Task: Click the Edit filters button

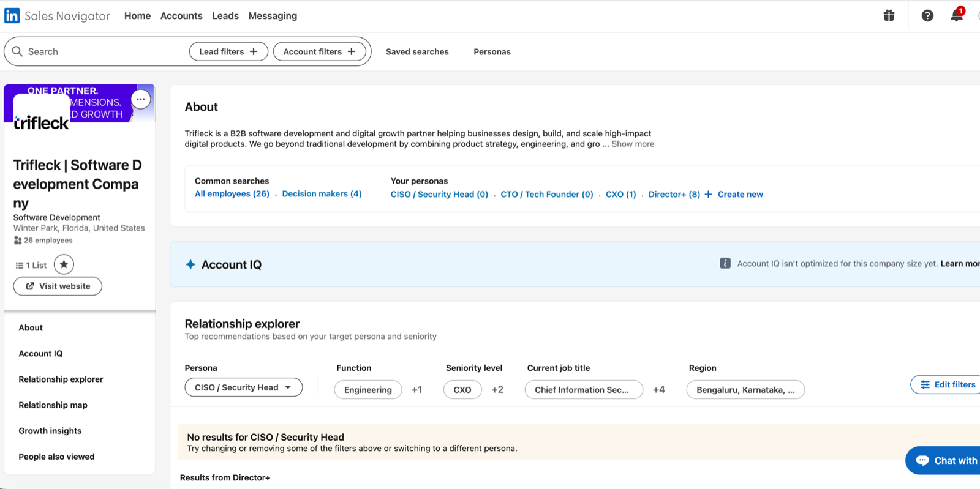Action: point(946,384)
